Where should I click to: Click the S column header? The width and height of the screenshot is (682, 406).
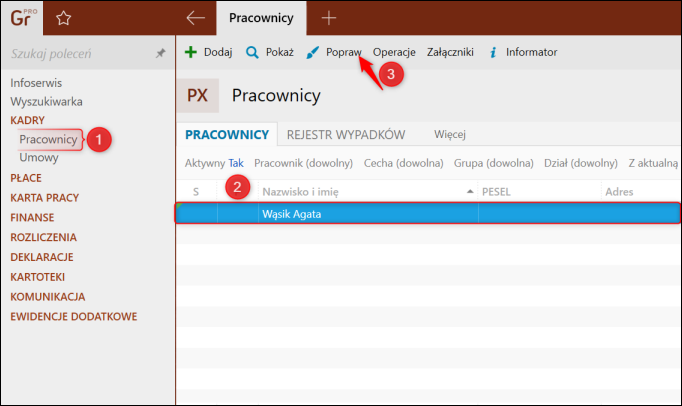(x=196, y=191)
